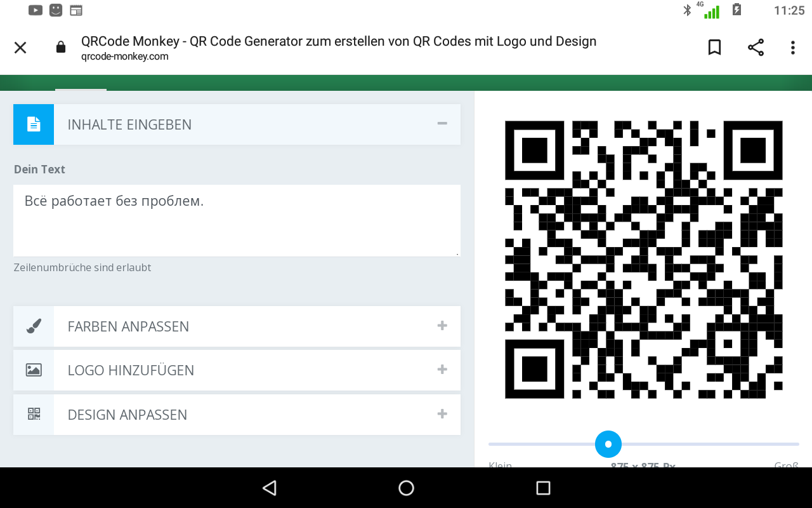This screenshot has height=508, width=812.
Task: Open the page sharing options
Action: tap(755, 47)
